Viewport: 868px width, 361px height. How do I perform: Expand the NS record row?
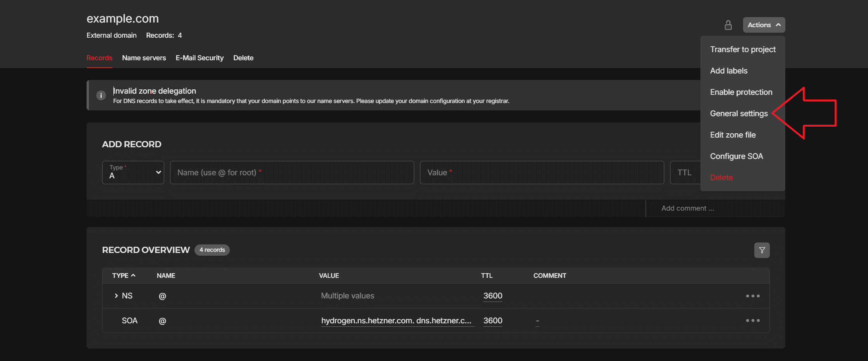[x=116, y=296]
